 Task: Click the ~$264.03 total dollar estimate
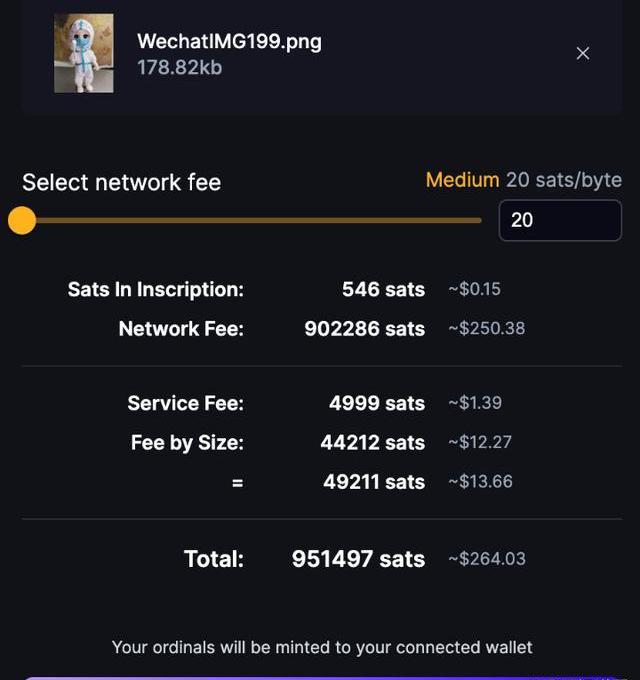coord(486,559)
